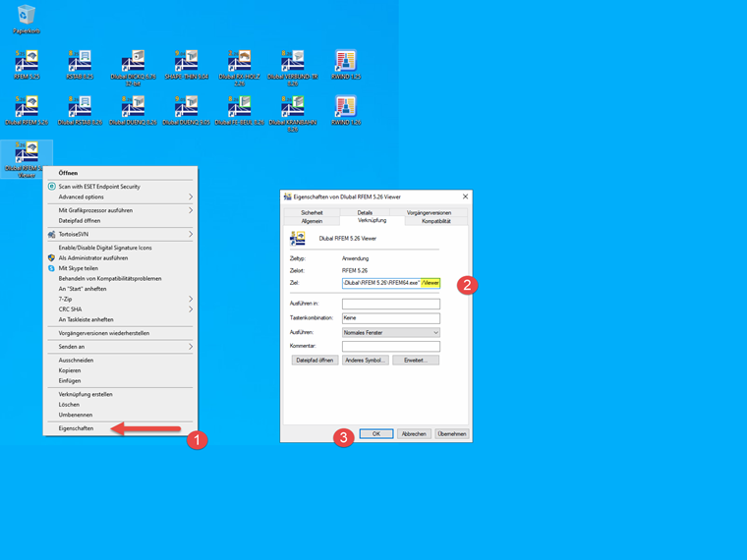This screenshot has width=747, height=560.
Task: Choose Enable/Disable Digital Signature Icons
Action: [x=120, y=248]
